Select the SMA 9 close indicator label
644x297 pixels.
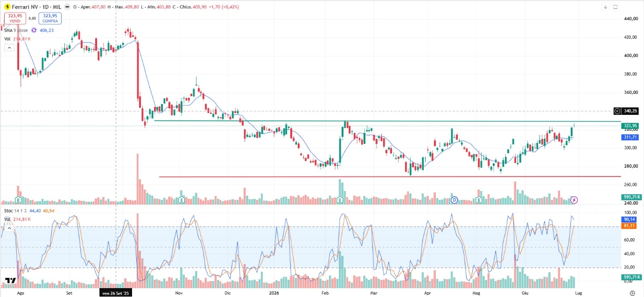(15, 30)
